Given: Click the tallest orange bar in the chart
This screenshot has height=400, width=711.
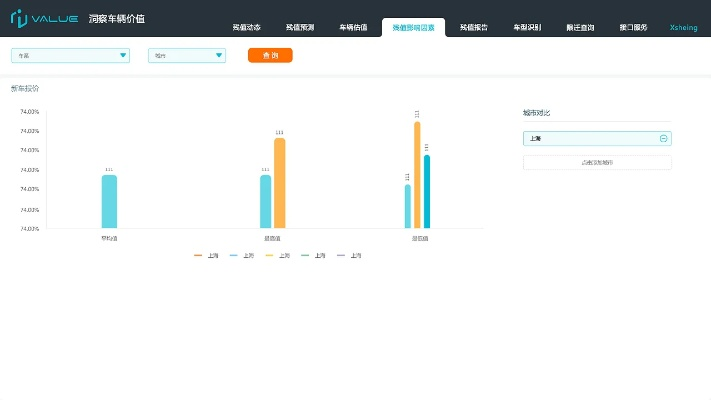Looking at the screenshot, I should (417, 175).
